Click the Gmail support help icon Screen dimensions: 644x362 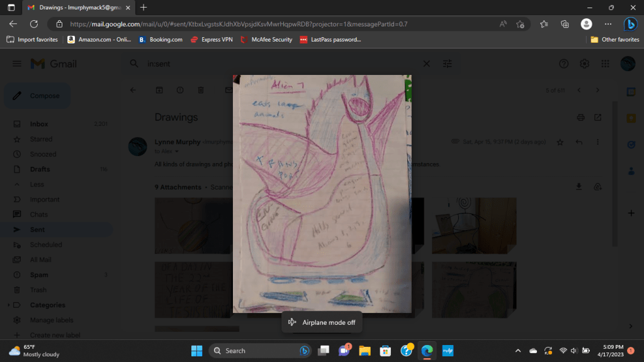[563, 64]
